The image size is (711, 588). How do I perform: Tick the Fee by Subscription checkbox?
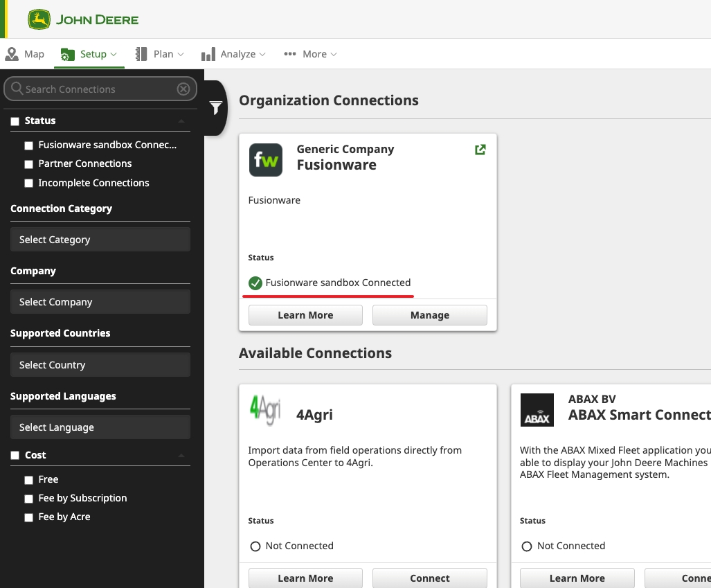(28, 499)
